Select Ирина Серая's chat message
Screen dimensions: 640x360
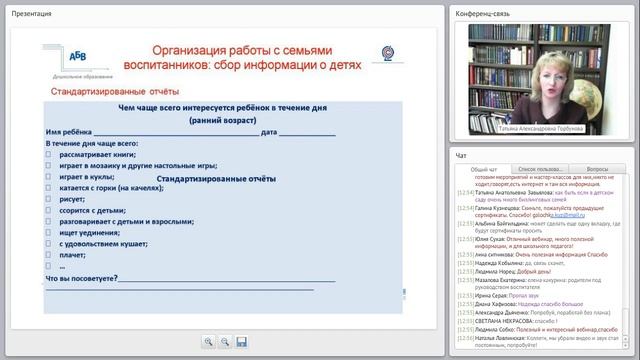click(498, 296)
